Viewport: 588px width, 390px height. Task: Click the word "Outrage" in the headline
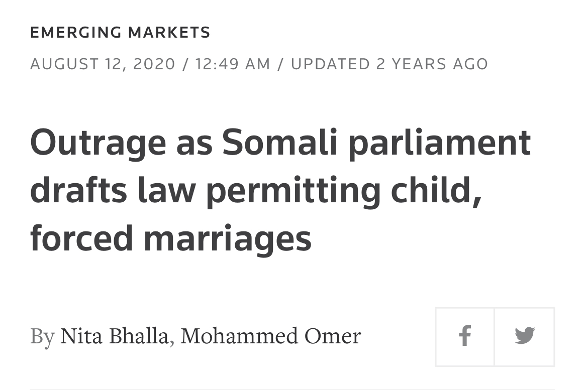click(98, 144)
